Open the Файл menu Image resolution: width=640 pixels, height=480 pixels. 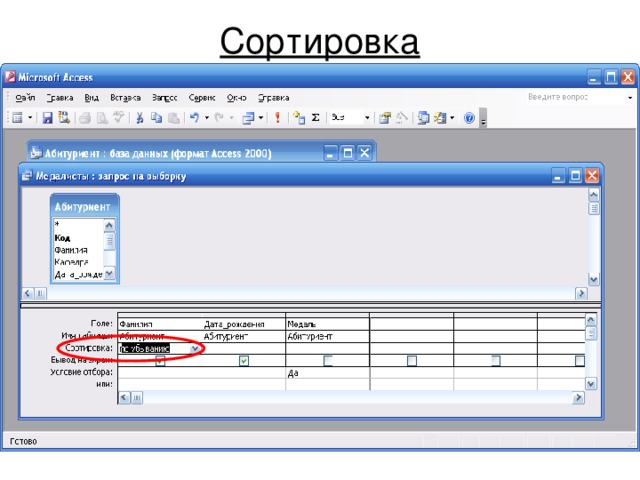click(x=25, y=98)
